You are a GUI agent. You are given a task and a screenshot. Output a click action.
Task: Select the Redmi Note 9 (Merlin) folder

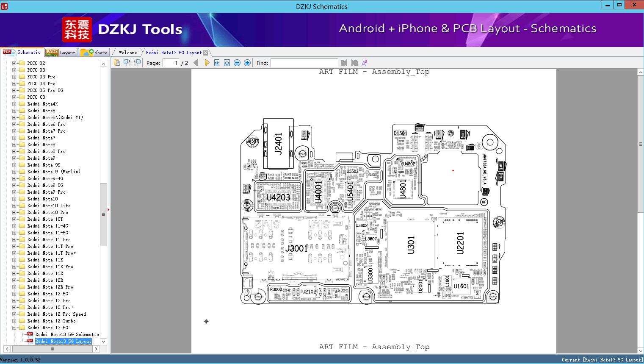(x=54, y=172)
